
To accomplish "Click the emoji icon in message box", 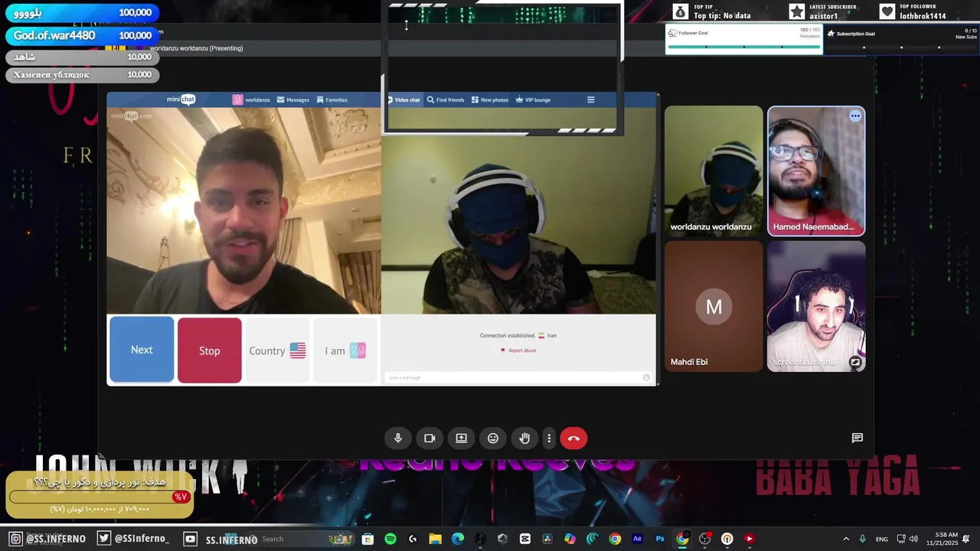I will pos(646,377).
